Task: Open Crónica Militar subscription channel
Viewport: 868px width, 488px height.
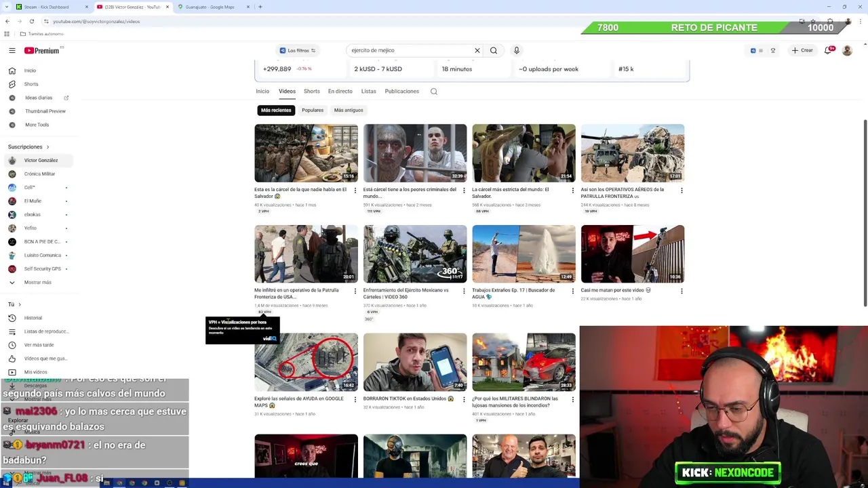Action: [x=39, y=174]
